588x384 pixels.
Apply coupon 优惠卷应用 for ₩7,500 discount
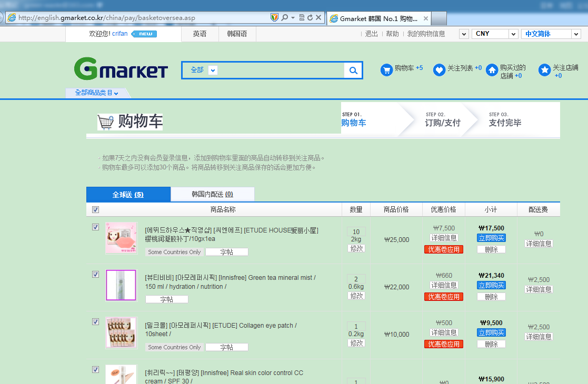444,249
